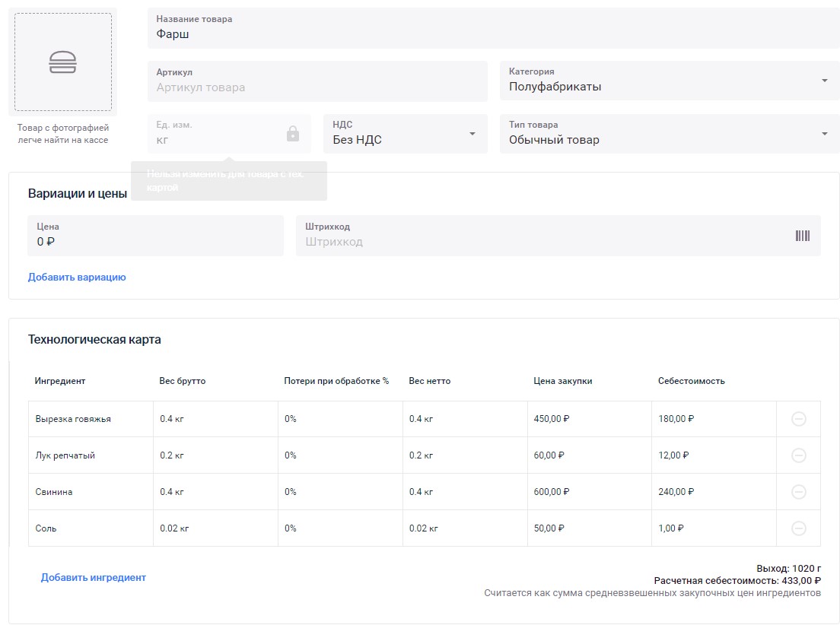Viewport: 840px width, 625px height.
Task: Click the Выход: 1020 г text
Action: 788,568
